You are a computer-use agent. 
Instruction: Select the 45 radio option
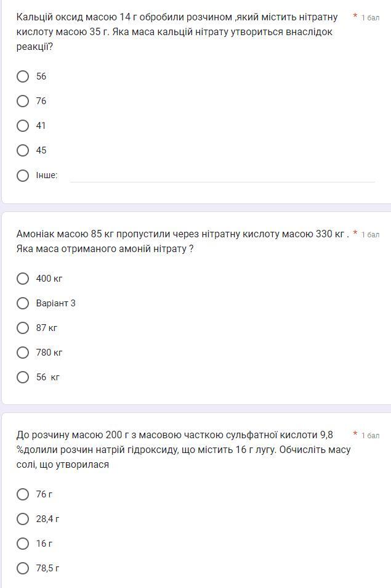pos(23,150)
